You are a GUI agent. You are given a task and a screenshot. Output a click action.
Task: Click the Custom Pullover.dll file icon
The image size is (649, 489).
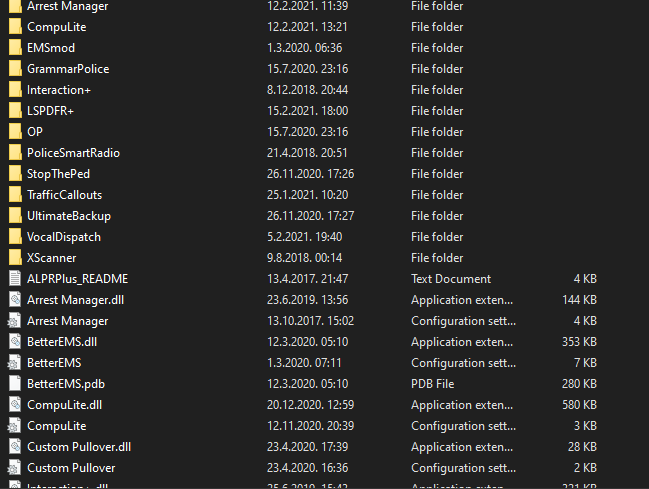(x=14, y=447)
